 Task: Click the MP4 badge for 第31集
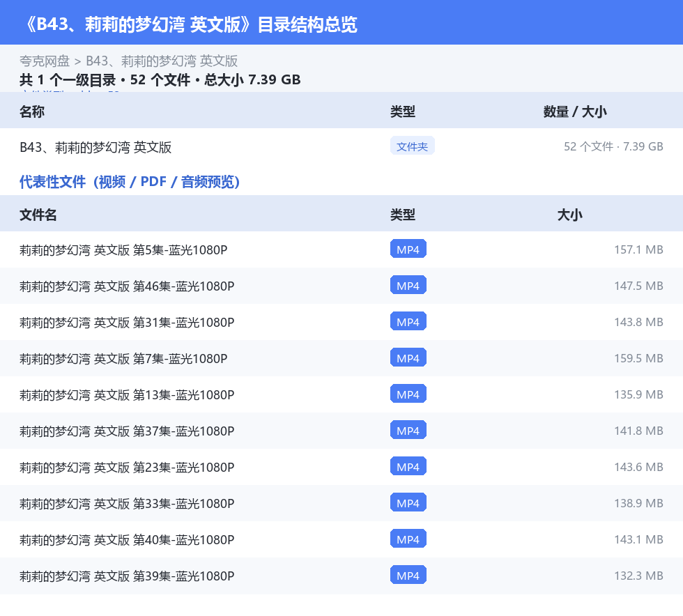point(408,321)
